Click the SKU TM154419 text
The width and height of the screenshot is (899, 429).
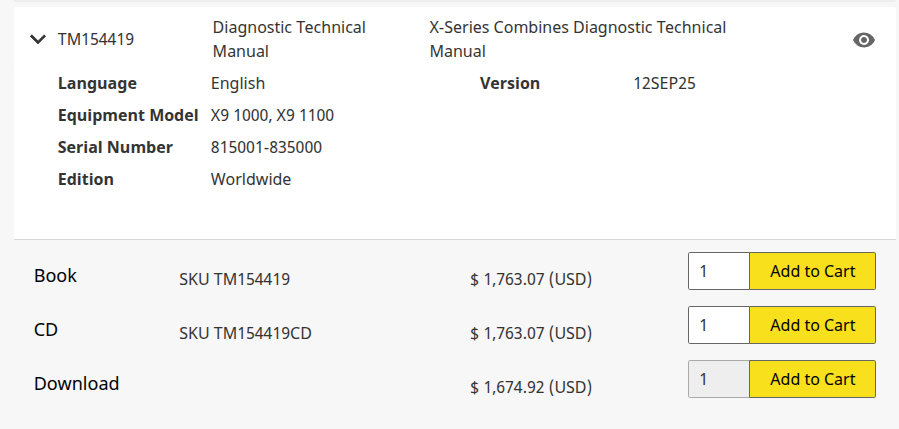(234, 279)
